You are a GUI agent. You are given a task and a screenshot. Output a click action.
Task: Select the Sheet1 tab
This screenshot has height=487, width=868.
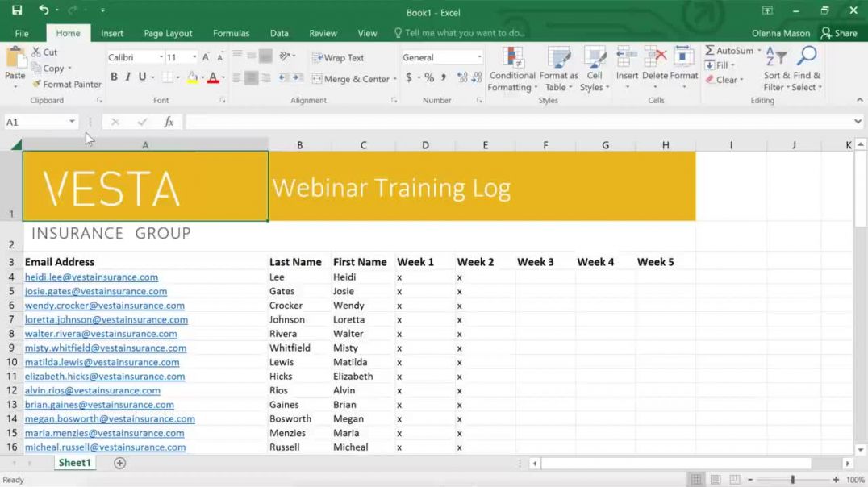pyautogui.click(x=74, y=463)
